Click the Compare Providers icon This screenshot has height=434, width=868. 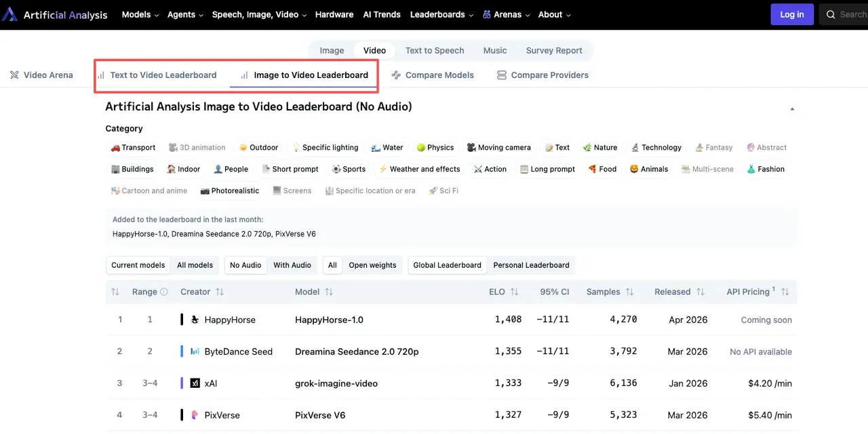click(502, 75)
